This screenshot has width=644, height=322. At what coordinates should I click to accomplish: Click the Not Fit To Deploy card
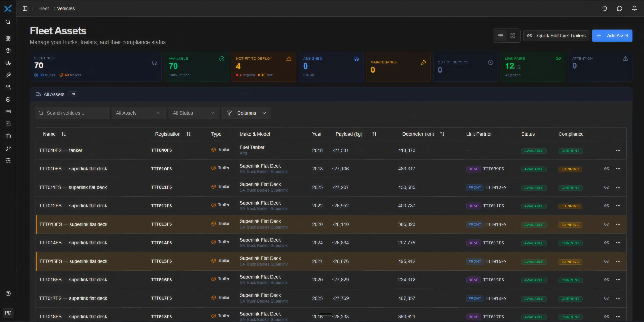pos(264,67)
